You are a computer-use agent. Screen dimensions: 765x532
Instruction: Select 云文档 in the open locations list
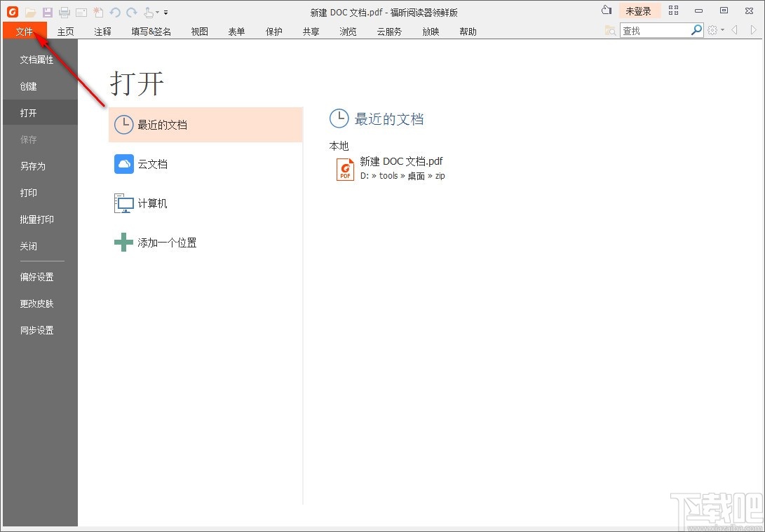click(x=152, y=164)
